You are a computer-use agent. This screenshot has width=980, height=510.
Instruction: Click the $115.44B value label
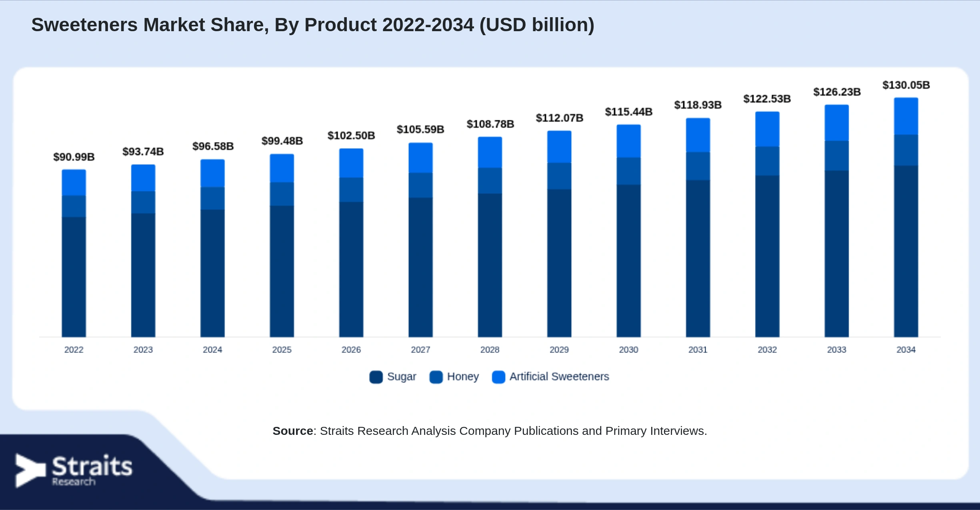coord(628,112)
